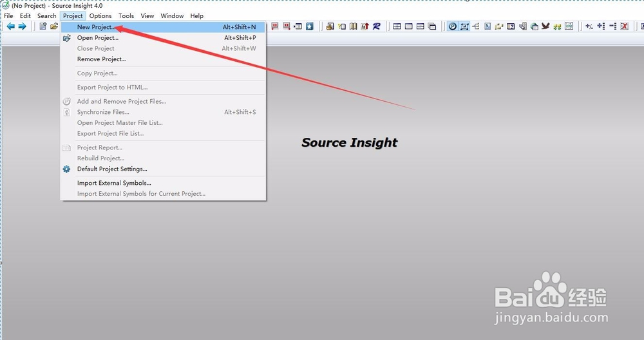Select Default Project Settings... entry
This screenshot has height=340, width=644.
coord(163,169)
